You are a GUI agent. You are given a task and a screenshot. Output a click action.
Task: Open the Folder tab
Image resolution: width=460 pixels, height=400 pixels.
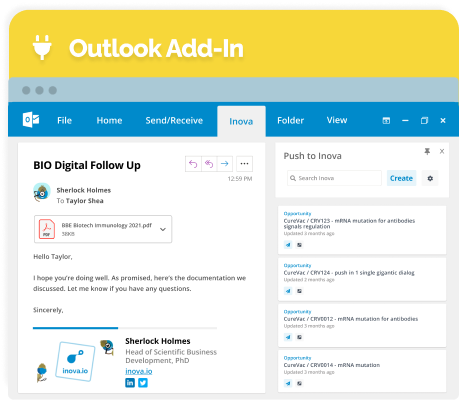pyautogui.click(x=290, y=120)
